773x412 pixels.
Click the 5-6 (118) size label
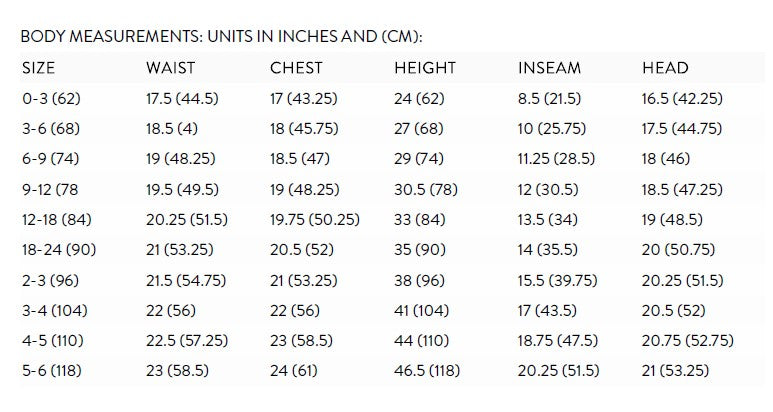tap(51, 371)
